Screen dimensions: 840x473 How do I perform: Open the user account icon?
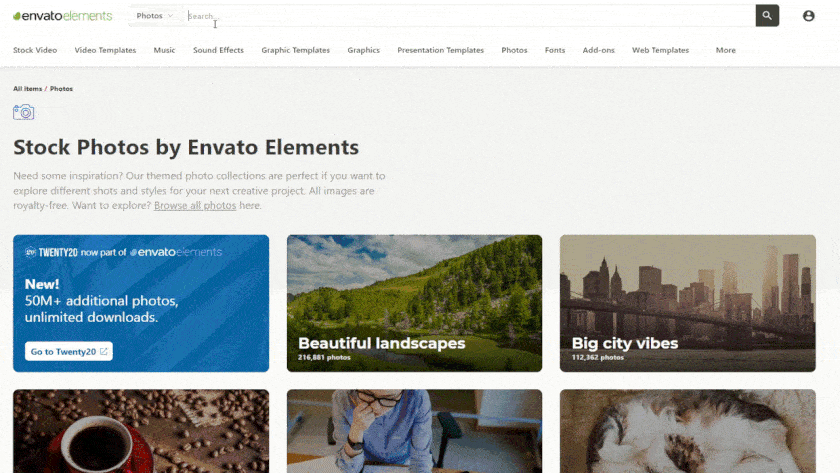click(808, 16)
